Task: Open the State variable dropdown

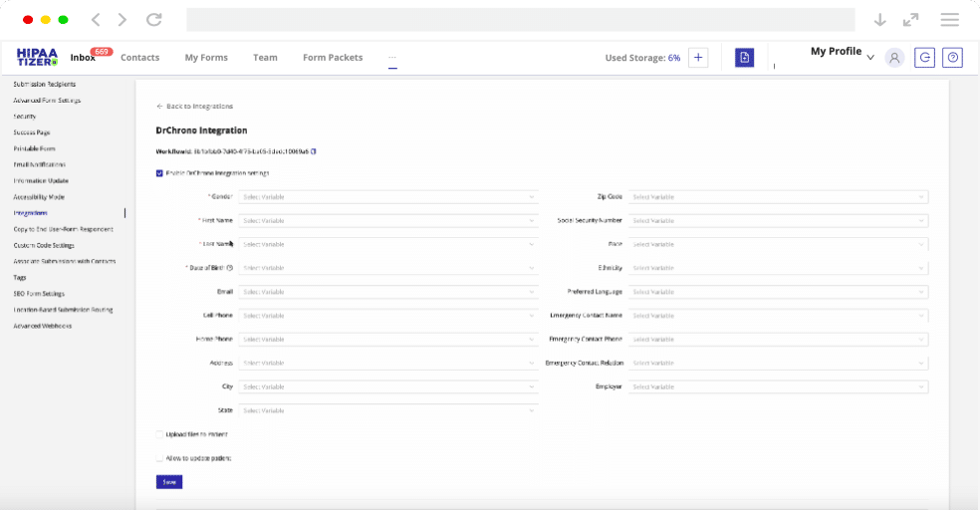Action: point(388,410)
